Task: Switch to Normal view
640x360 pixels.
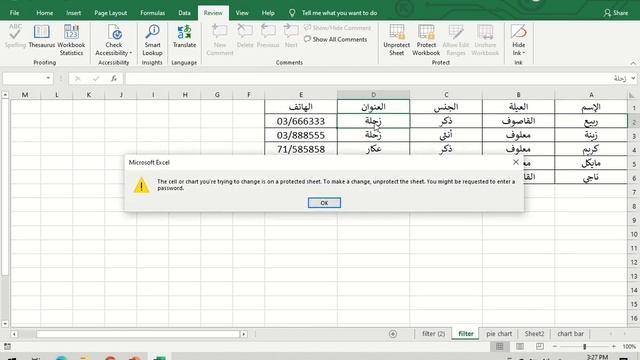Action: [x=500, y=347]
